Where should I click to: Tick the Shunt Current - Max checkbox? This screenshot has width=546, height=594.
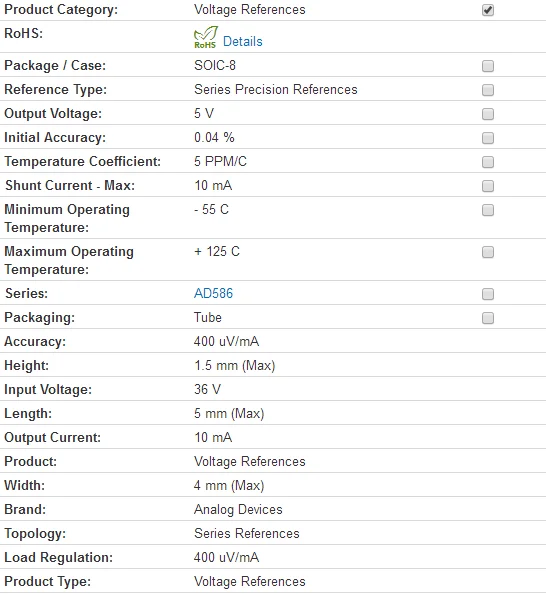click(488, 186)
